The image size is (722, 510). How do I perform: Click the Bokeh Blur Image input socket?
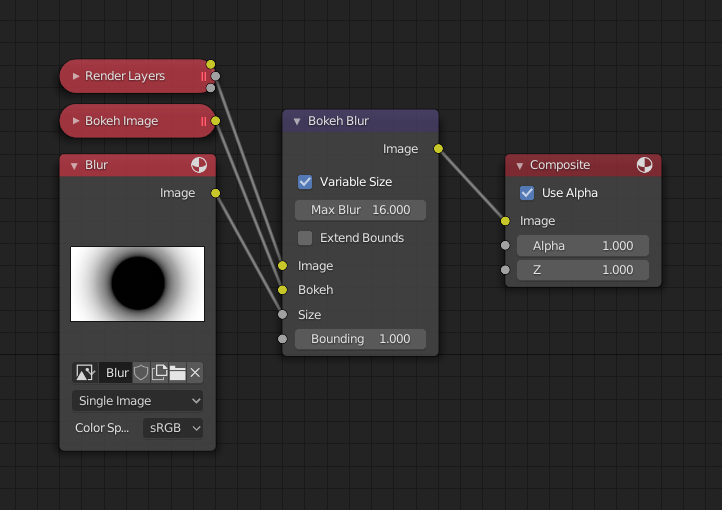[282, 266]
